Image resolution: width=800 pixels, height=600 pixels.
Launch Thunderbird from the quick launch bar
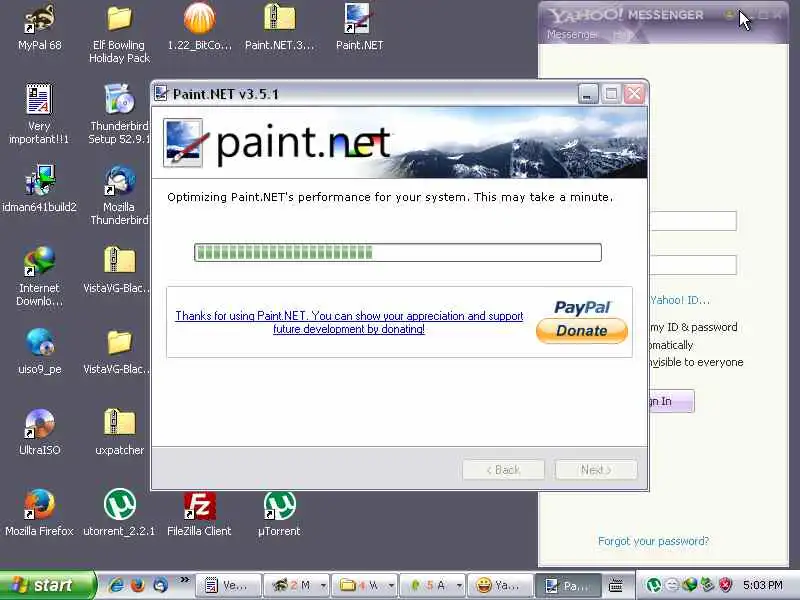click(x=160, y=585)
